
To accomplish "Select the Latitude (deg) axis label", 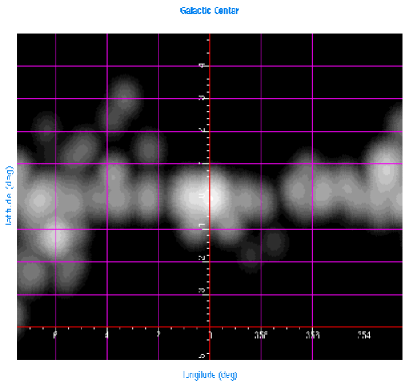I will pos(10,196).
